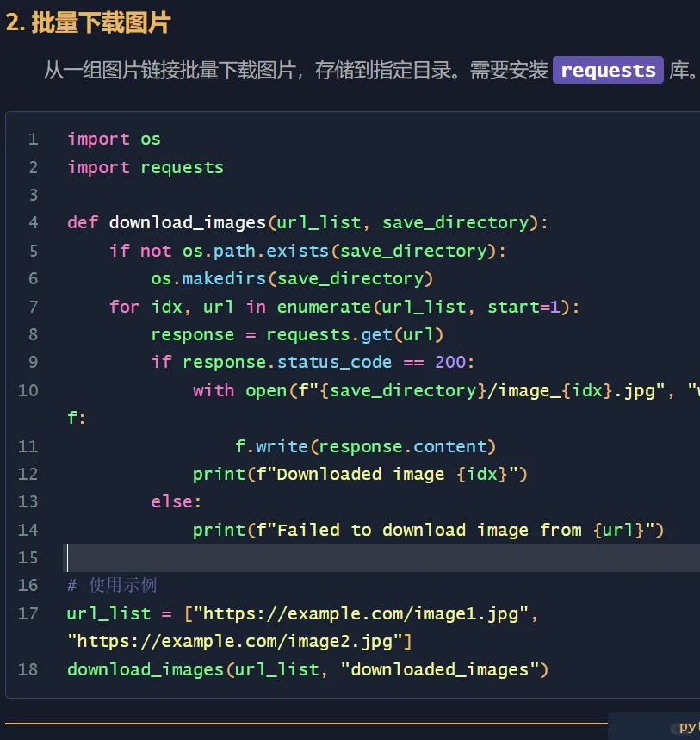Click line number 18 in the gutter
Screen dimensions: 700x740
[27, 669]
